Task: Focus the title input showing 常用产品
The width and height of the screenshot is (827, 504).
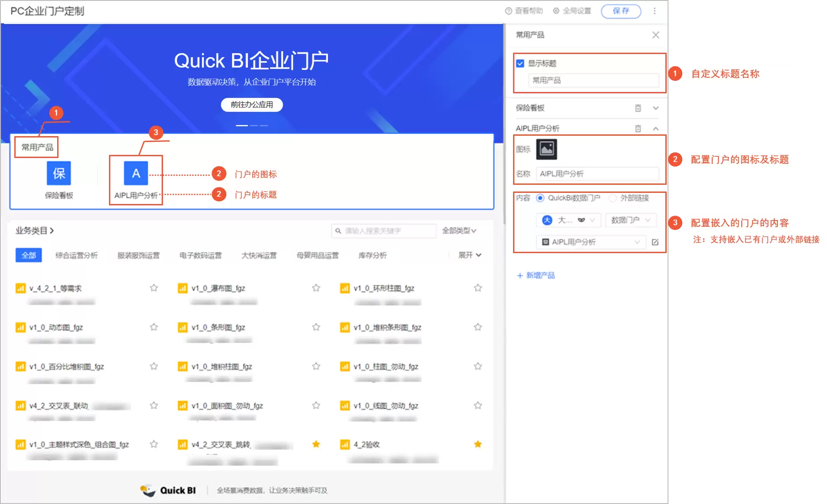Action: 594,80
